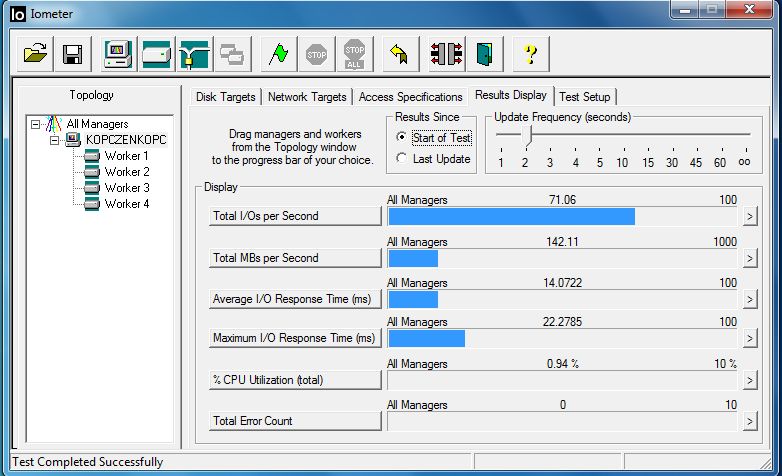Stop all tests icon
The height and width of the screenshot is (476, 782).
355,53
